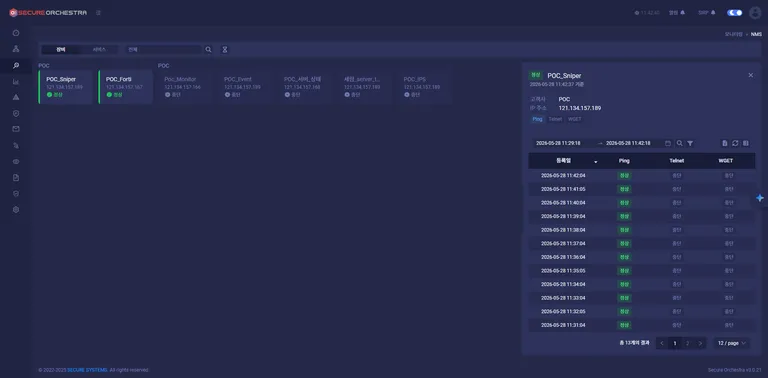
Task: Click the search text field in filter bar
Action: (x=163, y=49)
